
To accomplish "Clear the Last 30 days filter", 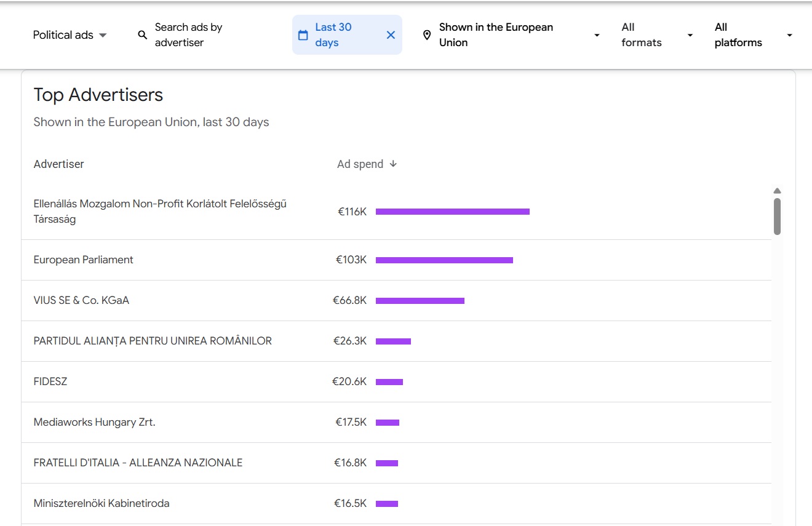I will 391,35.
